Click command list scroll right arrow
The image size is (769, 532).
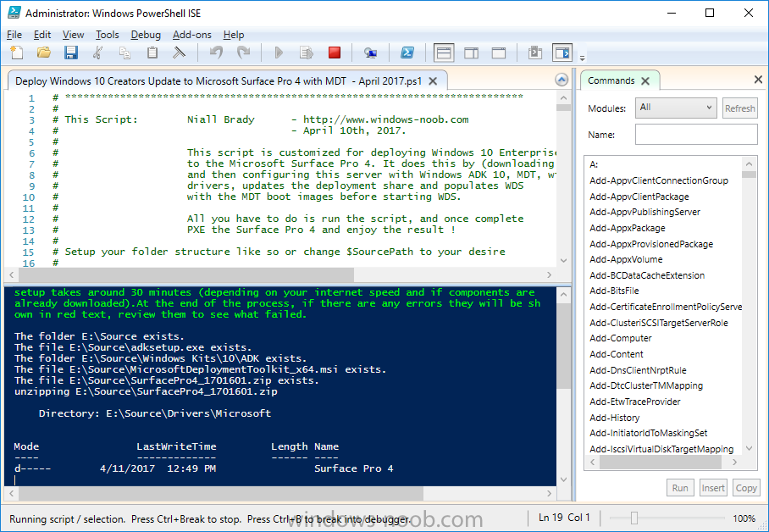(x=734, y=463)
